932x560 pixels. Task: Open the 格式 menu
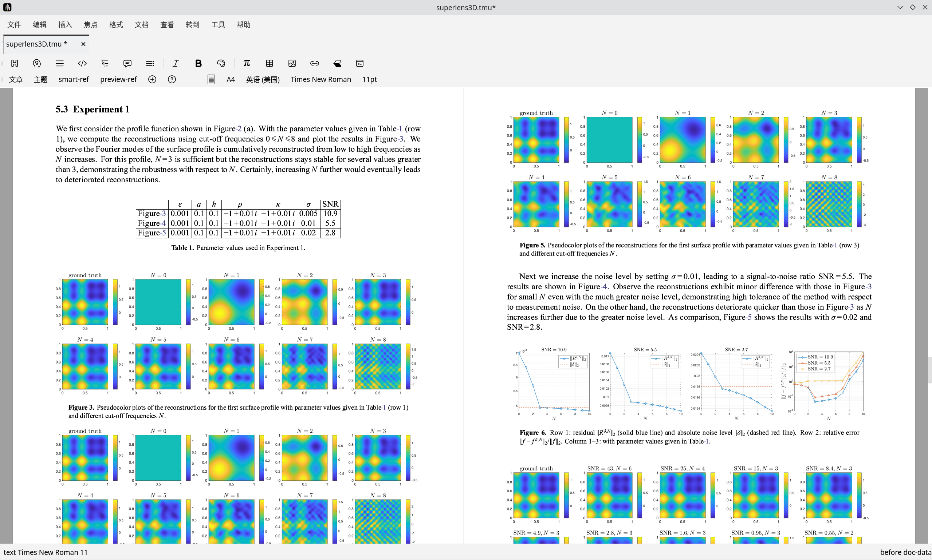point(116,24)
